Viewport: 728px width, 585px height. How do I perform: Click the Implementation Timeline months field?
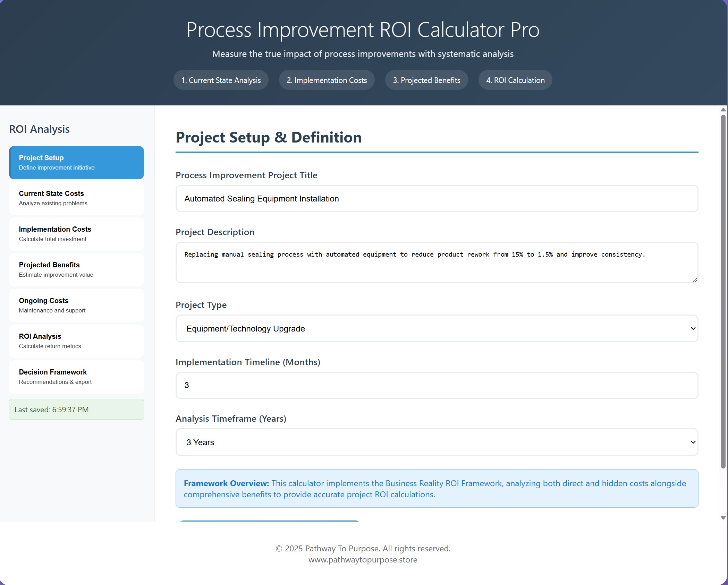tap(437, 385)
